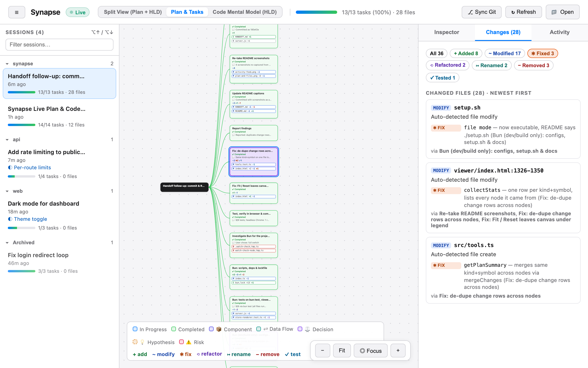Filter changes by Removed 3
The height and width of the screenshot is (368, 588).
tap(534, 65)
